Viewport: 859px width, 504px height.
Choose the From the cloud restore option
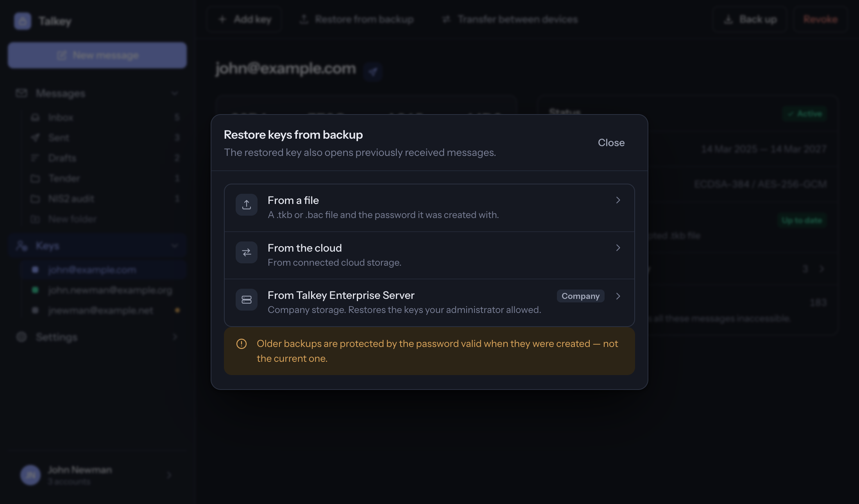429,256
